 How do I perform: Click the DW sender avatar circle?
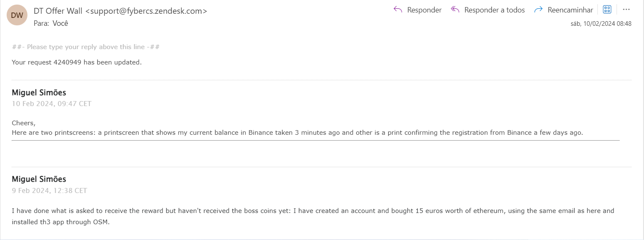[17, 15]
